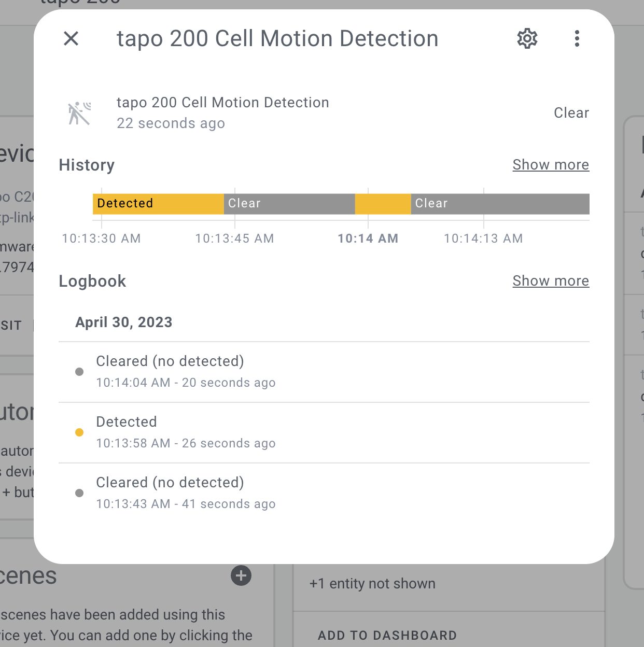The height and width of the screenshot is (647, 644).
Task: Select first yellow Detected history bar
Action: 158,204
